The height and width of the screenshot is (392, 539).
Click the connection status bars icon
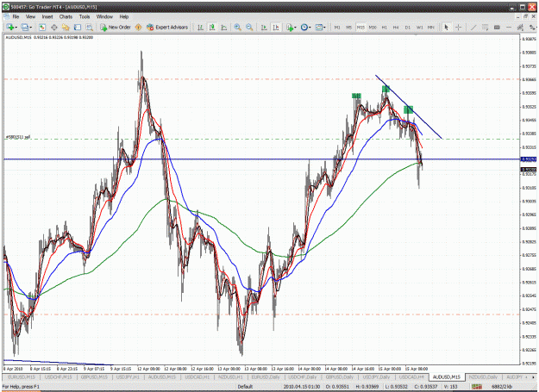476,387
